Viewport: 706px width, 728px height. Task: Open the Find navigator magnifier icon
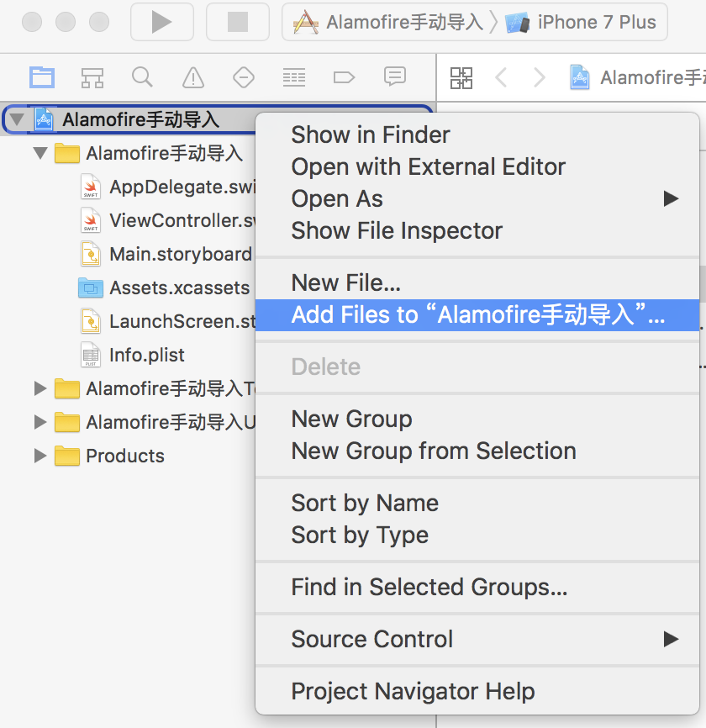pos(142,77)
